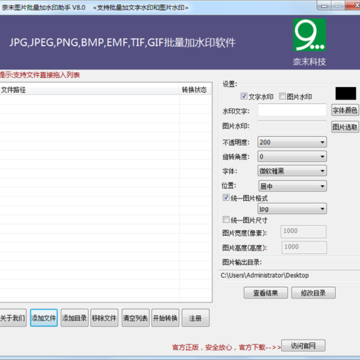
Task: Toggle the 图片水印 checkbox
Action: [x=282, y=97]
